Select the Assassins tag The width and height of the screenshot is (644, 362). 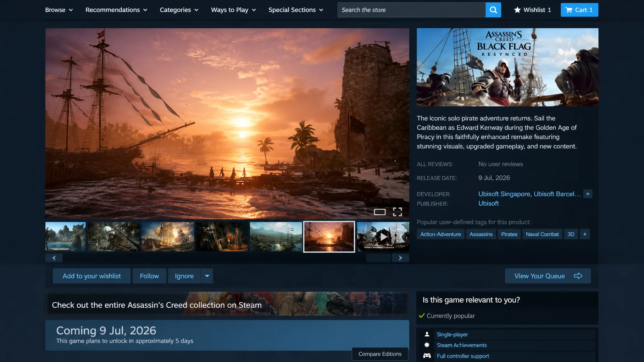coord(481,234)
